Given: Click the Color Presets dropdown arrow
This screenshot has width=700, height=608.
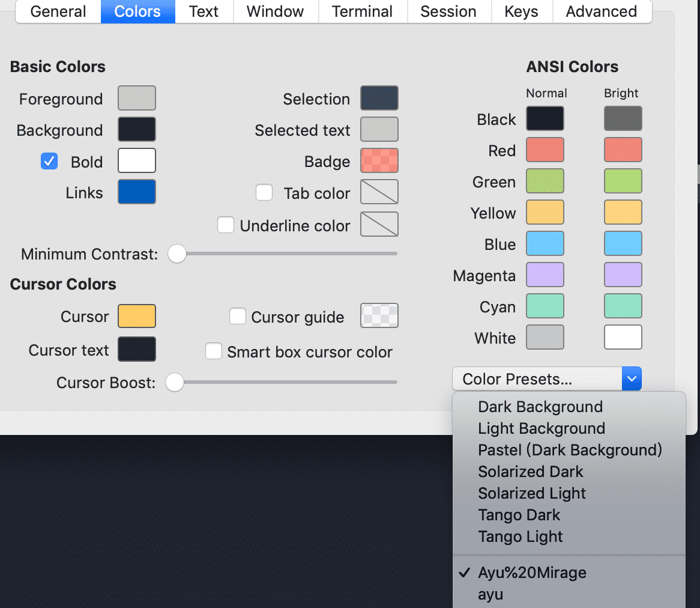Looking at the screenshot, I should pos(631,378).
